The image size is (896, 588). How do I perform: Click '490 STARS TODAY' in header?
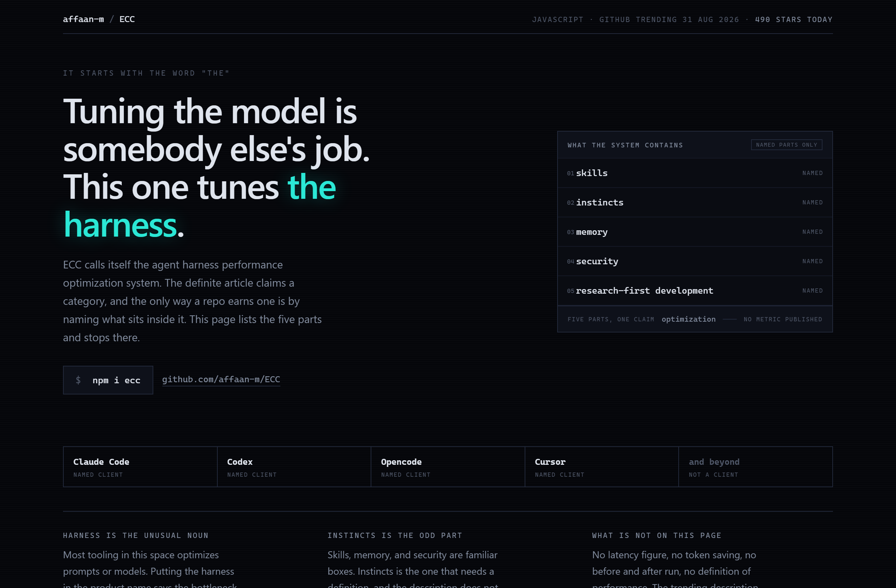793,20
